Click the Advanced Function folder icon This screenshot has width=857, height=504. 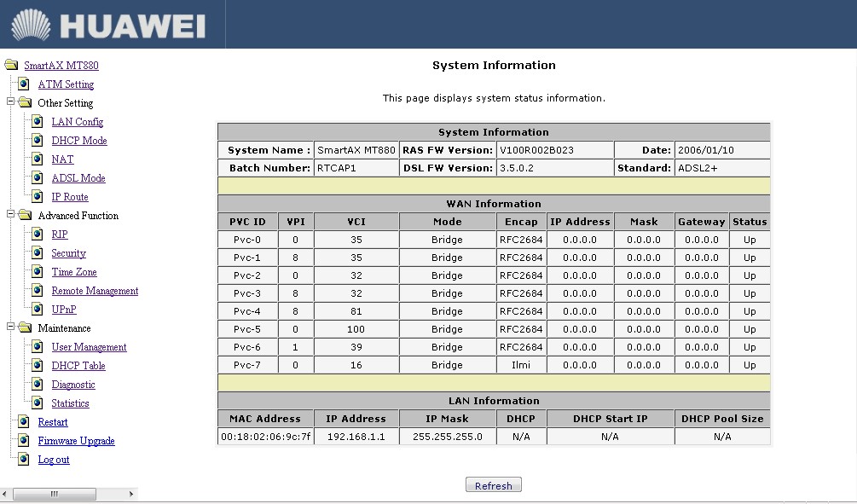25,215
